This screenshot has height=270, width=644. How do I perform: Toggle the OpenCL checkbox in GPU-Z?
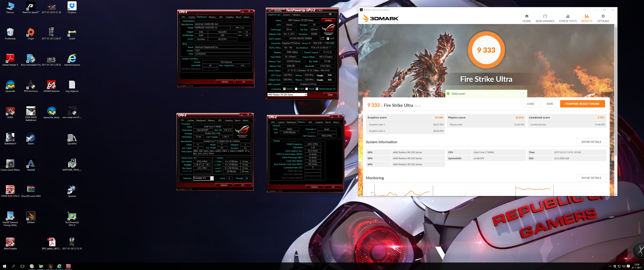click(x=284, y=89)
